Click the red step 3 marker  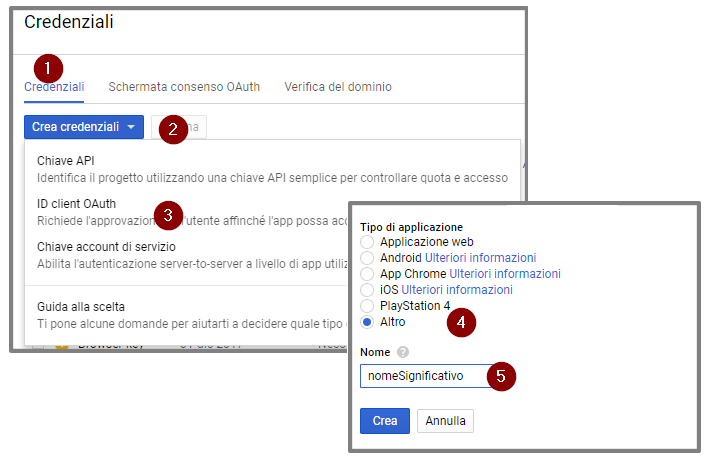[168, 215]
